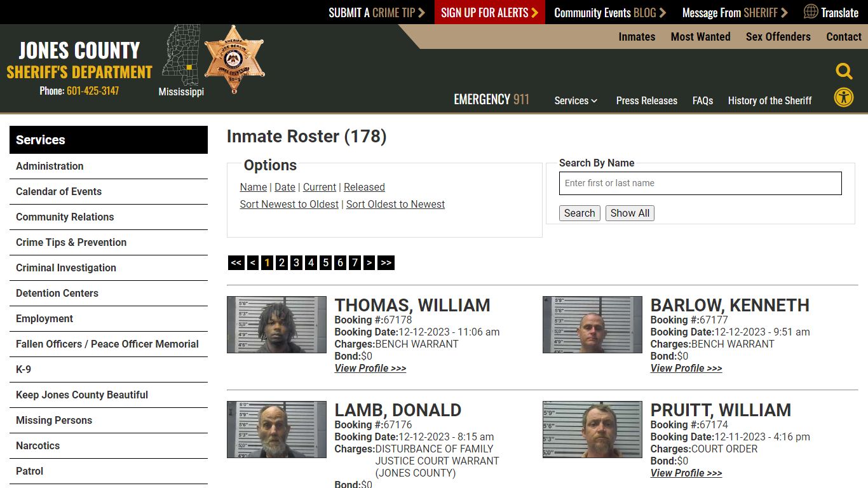Go to page 2 of roster
The image size is (868, 488).
(x=282, y=262)
